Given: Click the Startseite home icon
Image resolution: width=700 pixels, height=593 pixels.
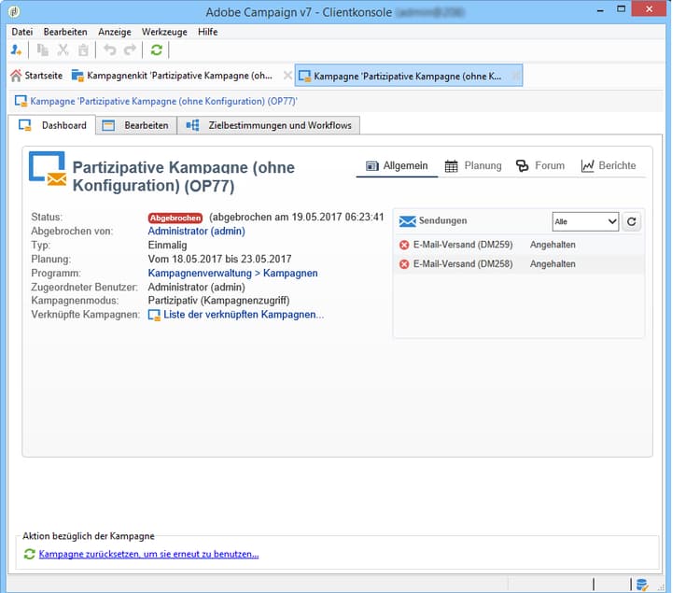Looking at the screenshot, I should [16, 76].
